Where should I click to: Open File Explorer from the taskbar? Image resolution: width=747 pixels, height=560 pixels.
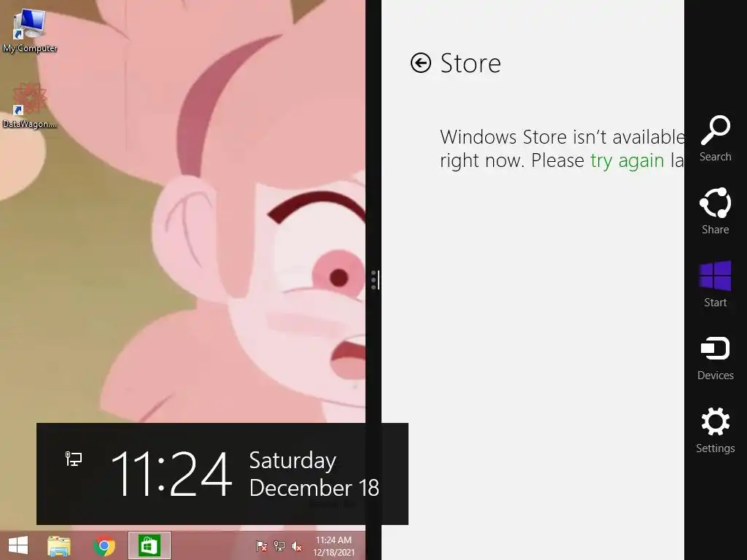[x=59, y=545]
